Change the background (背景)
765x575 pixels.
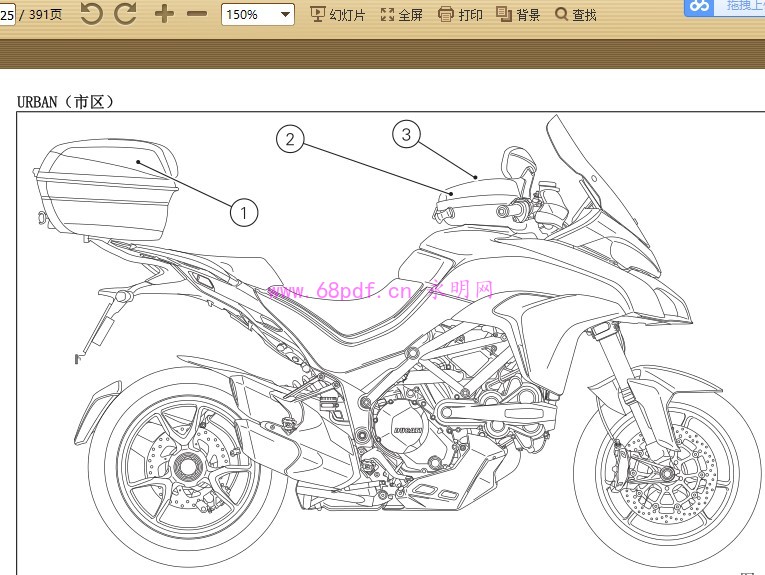(x=518, y=14)
